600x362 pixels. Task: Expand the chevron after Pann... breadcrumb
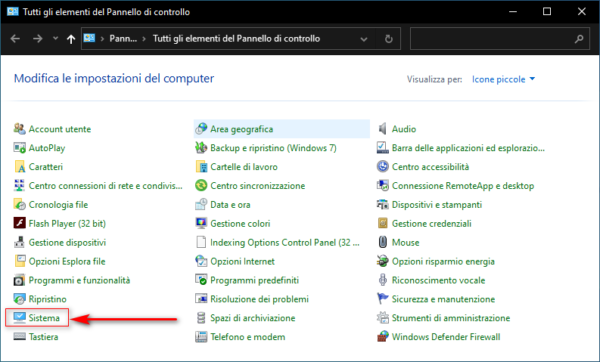pos(144,39)
